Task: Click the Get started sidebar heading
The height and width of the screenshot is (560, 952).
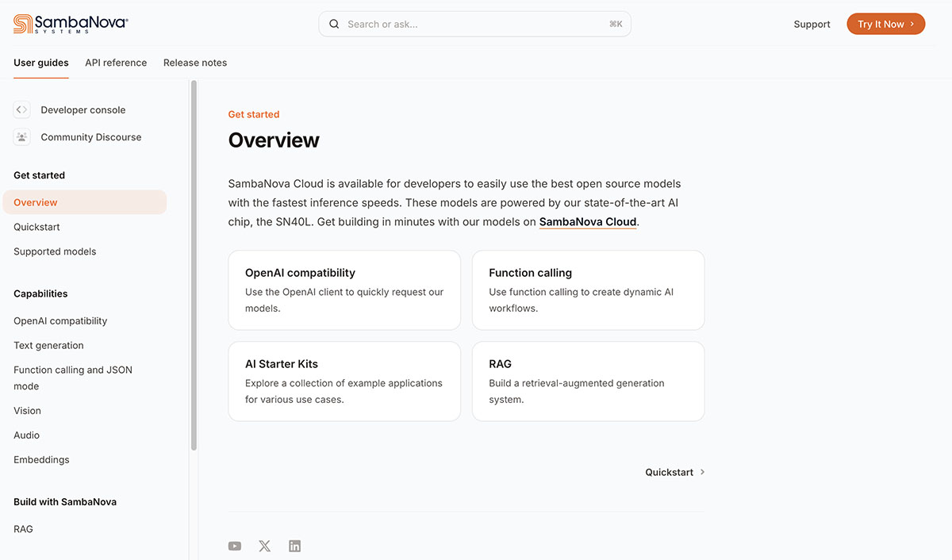Action: click(39, 175)
